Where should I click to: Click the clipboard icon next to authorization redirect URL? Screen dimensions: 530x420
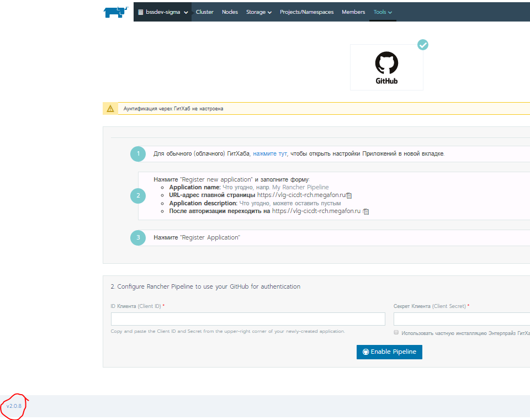point(366,211)
